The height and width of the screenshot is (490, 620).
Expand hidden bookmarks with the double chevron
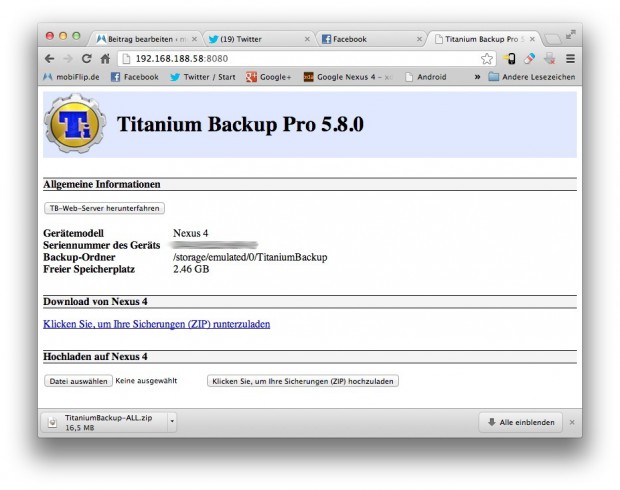(477, 77)
